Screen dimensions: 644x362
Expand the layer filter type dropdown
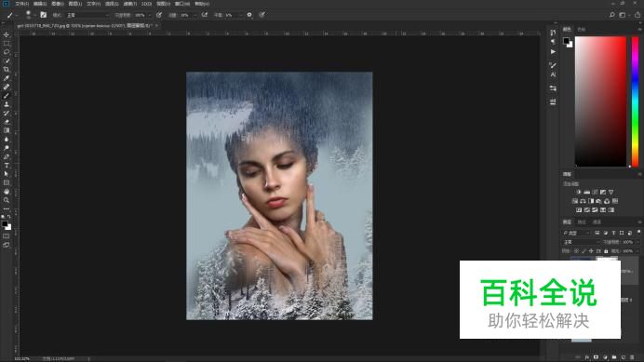pos(577,233)
